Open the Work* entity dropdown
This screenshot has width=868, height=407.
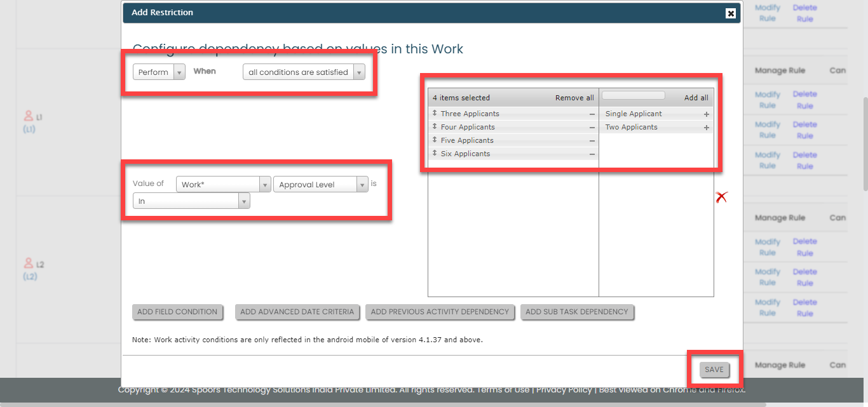tap(223, 185)
